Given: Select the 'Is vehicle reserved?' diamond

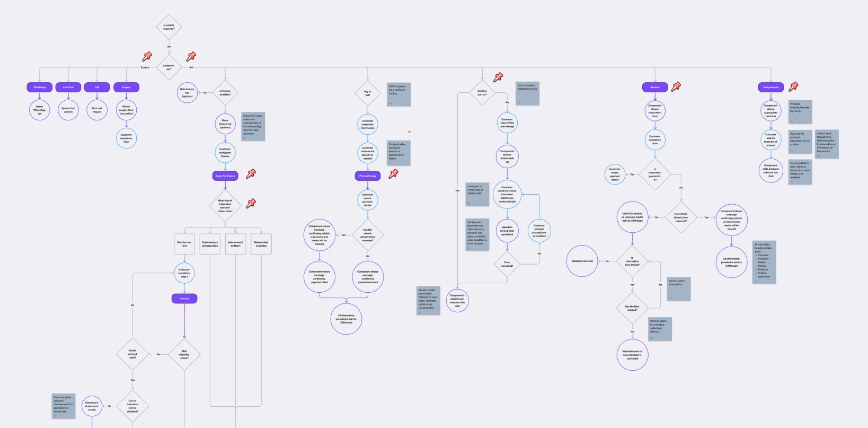Looking at the screenshot, I should pyautogui.click(x=169, y=27).
